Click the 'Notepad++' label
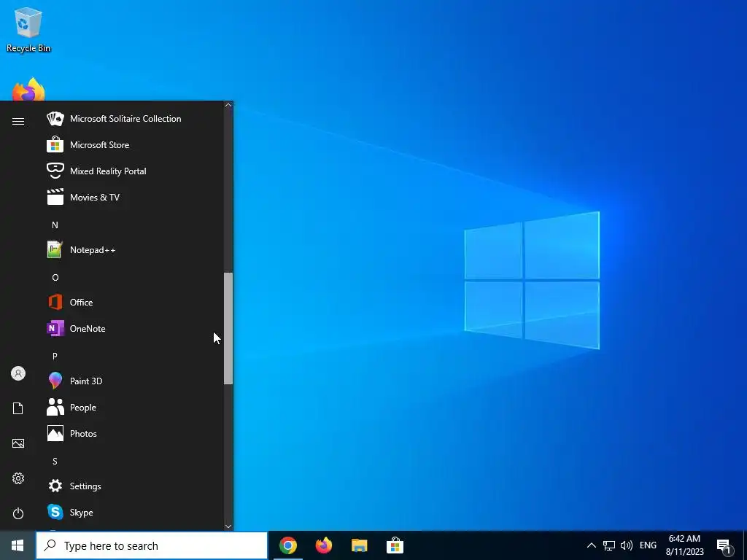Viewport: 747px width, 560px height. point(93,250)
